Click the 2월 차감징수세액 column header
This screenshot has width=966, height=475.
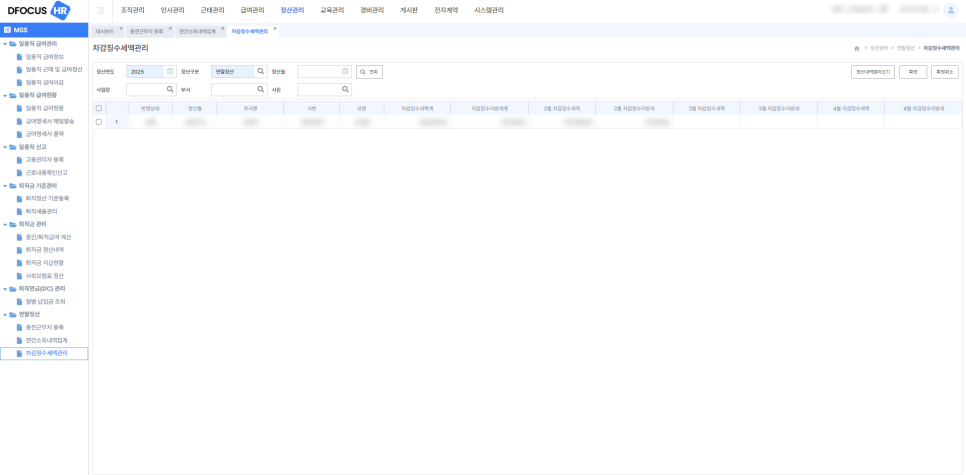[x=562, y=108]
